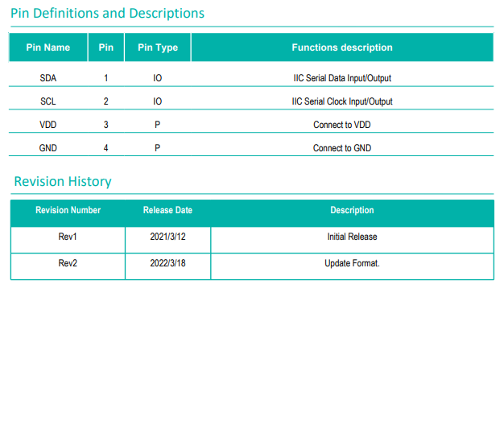Click the Pin Definitions and Descriptions heading
Screen dimensions: 504x437
pos(107,14)
